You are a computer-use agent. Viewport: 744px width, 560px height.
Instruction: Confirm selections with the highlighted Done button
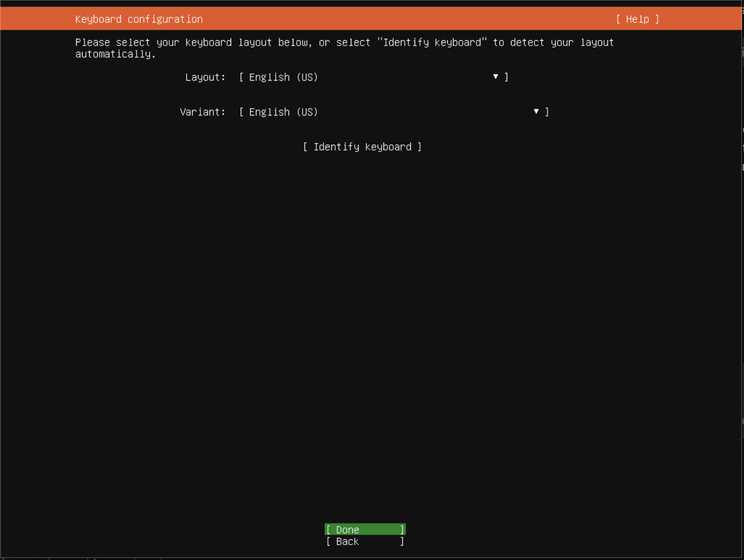click(x=365, y=529)
